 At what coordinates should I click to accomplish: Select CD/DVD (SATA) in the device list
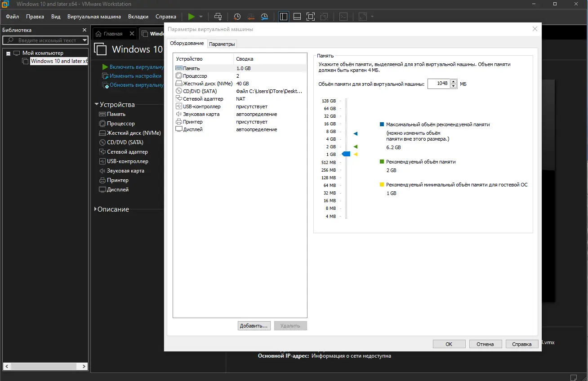(x=240, y=91)
